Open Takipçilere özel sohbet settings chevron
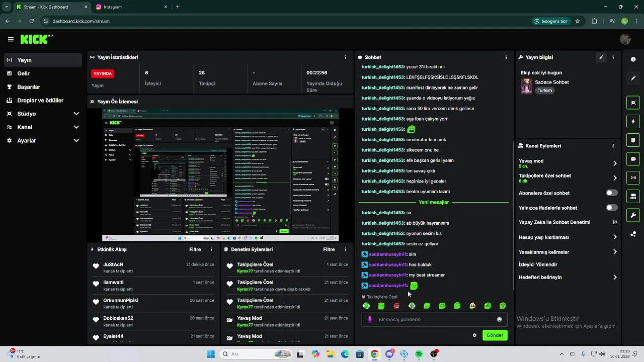Screen dimensions: 644x362 [615, 178]
